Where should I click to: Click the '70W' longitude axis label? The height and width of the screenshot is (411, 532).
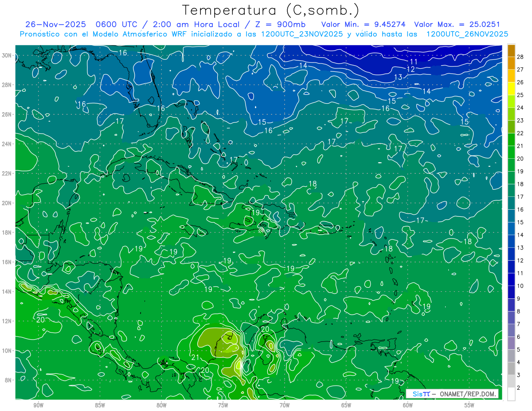click(x=285, y=405)
